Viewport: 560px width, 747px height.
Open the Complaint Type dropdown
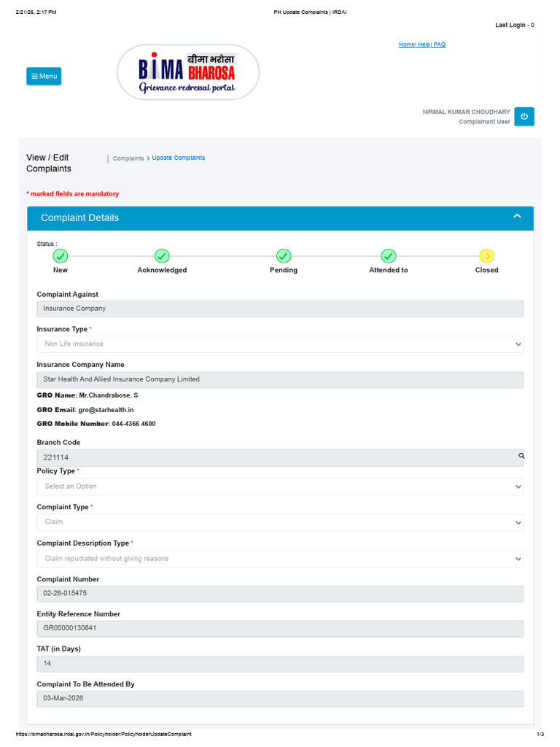[x=280, y=522]
